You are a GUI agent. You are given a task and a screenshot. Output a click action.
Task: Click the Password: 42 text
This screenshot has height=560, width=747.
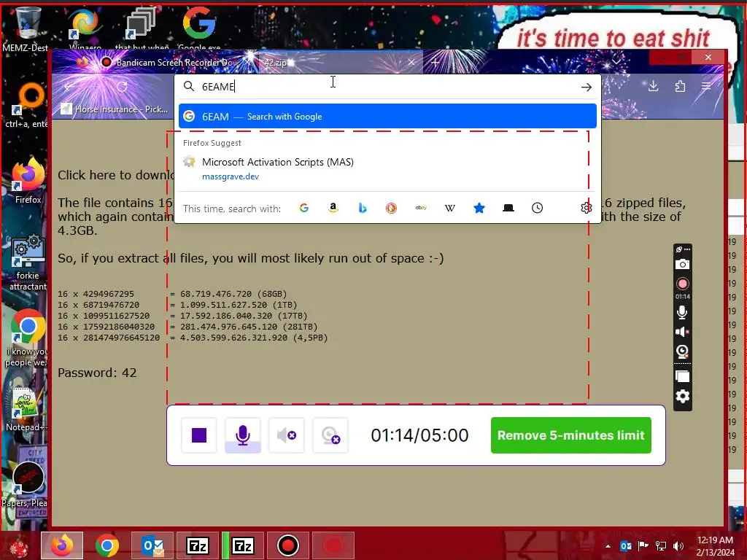pyautogui.click(x=97, y=373)
